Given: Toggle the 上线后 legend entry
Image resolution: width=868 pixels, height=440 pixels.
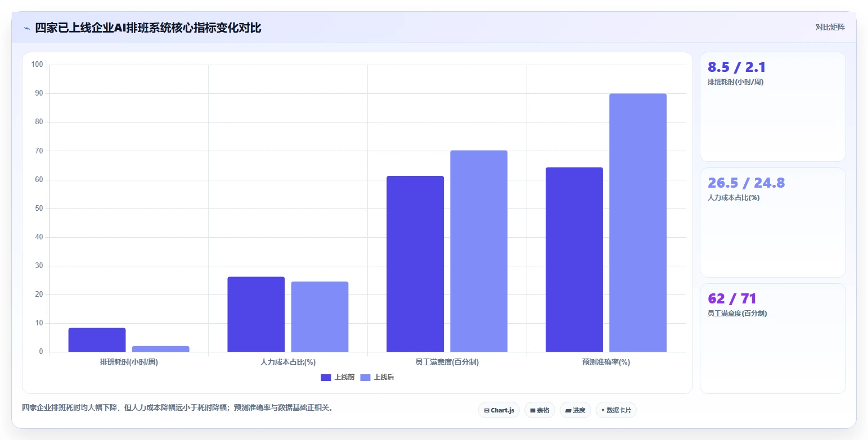Looking at the screenshot, I should click(377, 377).
